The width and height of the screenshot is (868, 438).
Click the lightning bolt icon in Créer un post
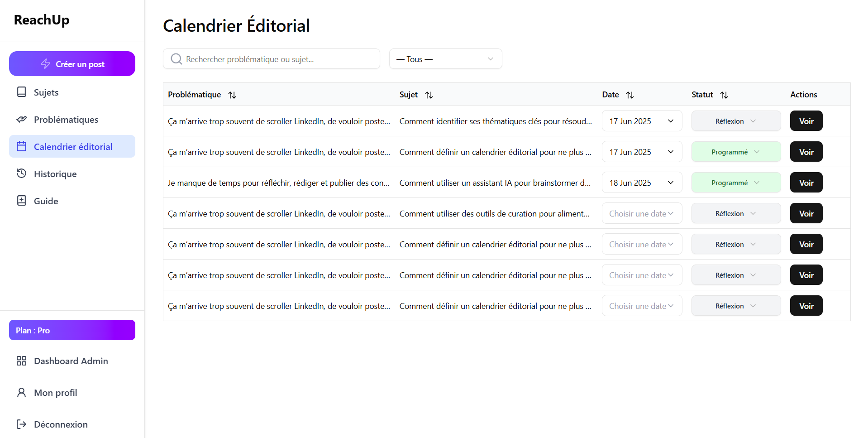point(45,64)
